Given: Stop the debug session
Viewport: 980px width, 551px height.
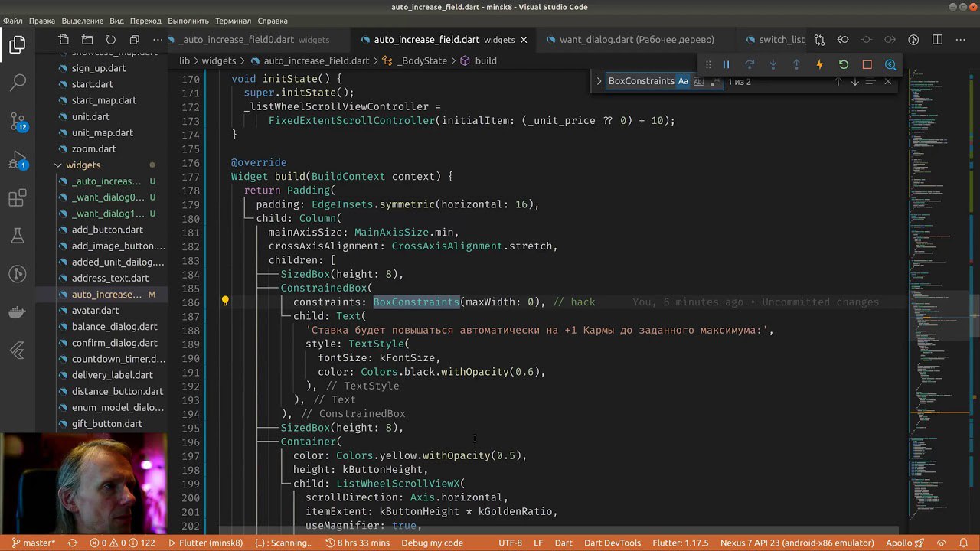Looking at the screenshot, I should (x=867, y=65).
